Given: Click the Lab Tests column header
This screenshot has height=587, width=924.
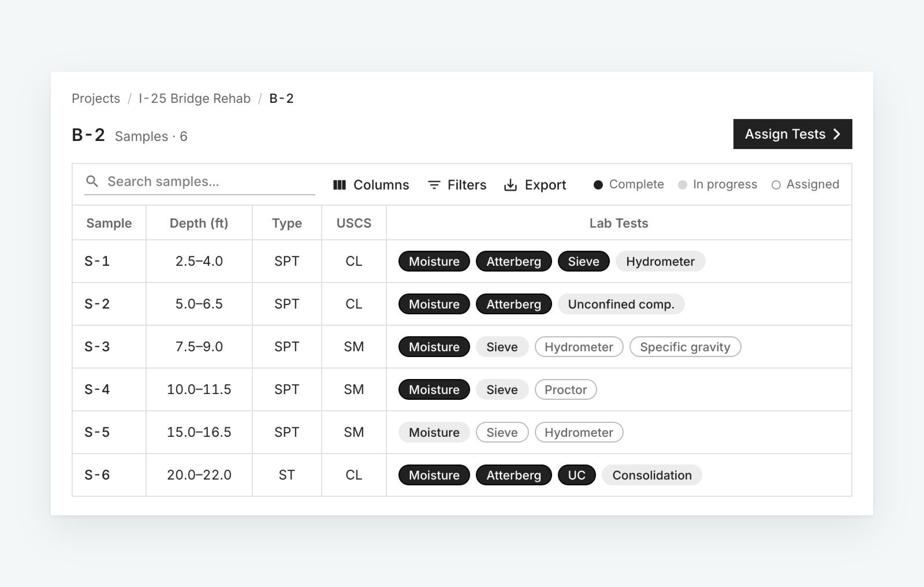Looking at the screenshot, I should pos(619,223).
